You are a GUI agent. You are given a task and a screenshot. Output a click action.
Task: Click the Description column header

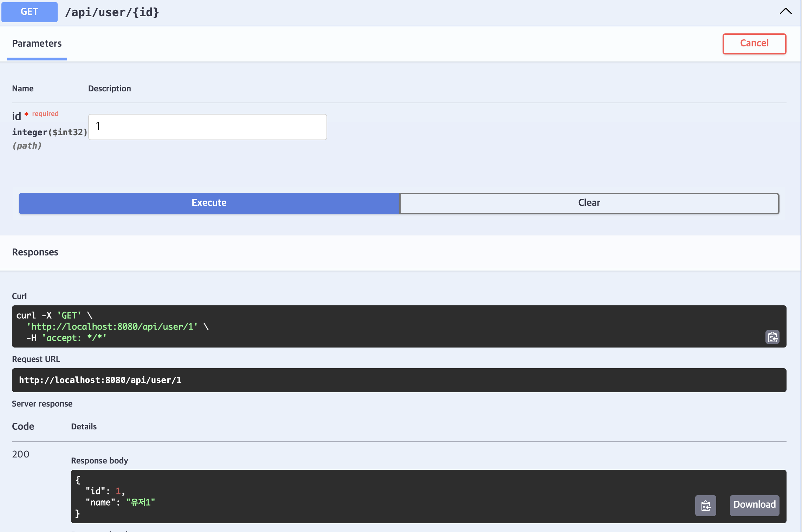click(x=109, y=89)
